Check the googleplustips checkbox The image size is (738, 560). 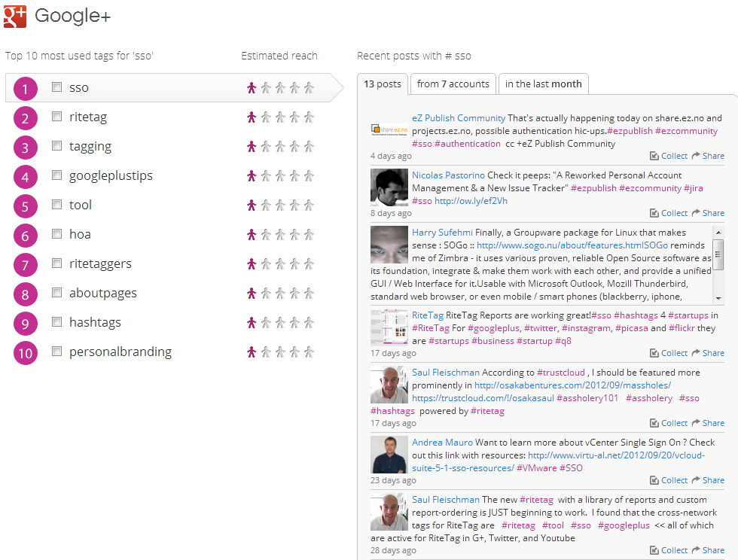click(x=57, y=175)
